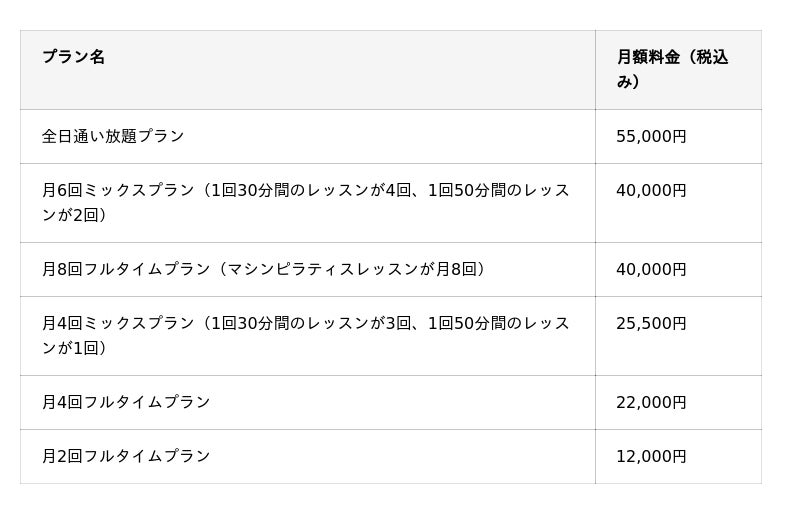This screenshot has width=800, height=514.
Task: Click the 12,000円 price cell
Action: (651, 456)
